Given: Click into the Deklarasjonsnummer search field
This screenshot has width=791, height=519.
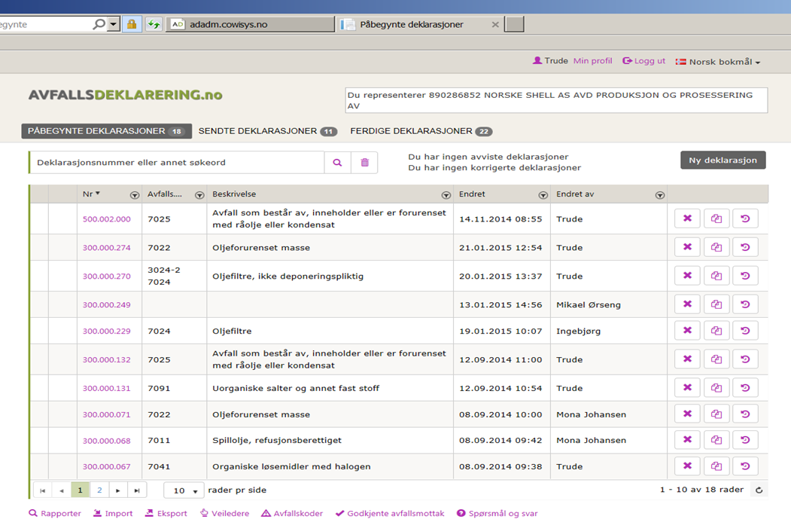Looking at the screenshot, I should point(175,162).
